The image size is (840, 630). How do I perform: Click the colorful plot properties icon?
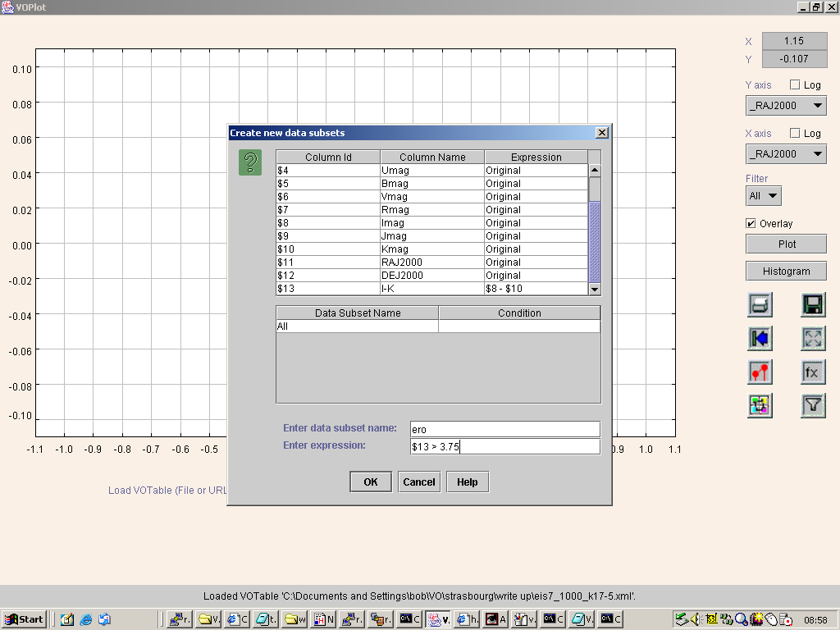pyautogui.click(x=760, y=405)
